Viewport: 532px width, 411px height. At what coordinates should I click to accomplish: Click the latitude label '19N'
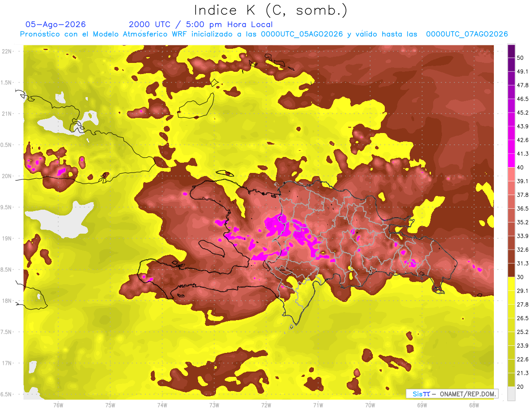[x=7, y=238]
